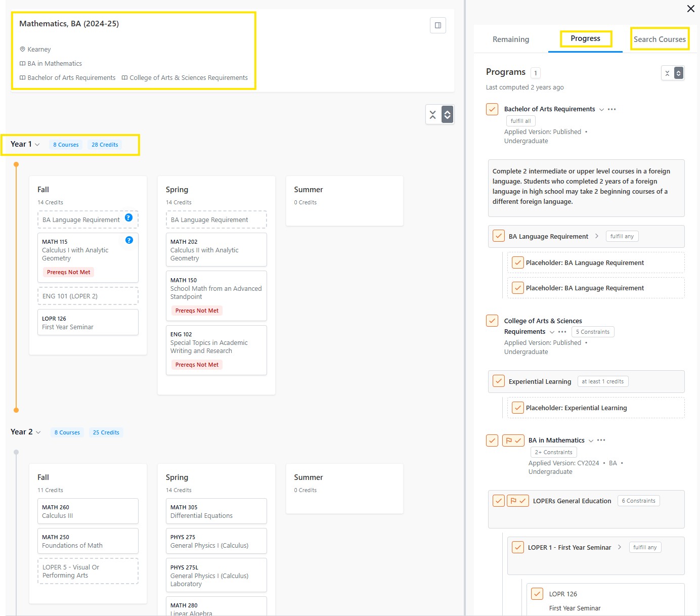Open help icon on BA Language Requirement Fall
The image size is (700, 616).
coord(128,217)
